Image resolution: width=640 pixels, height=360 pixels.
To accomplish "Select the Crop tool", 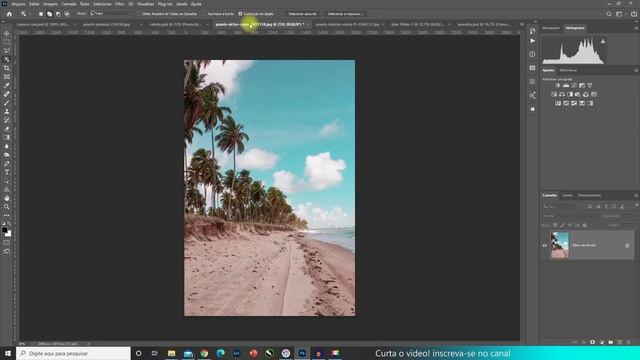I will point(7,68).
